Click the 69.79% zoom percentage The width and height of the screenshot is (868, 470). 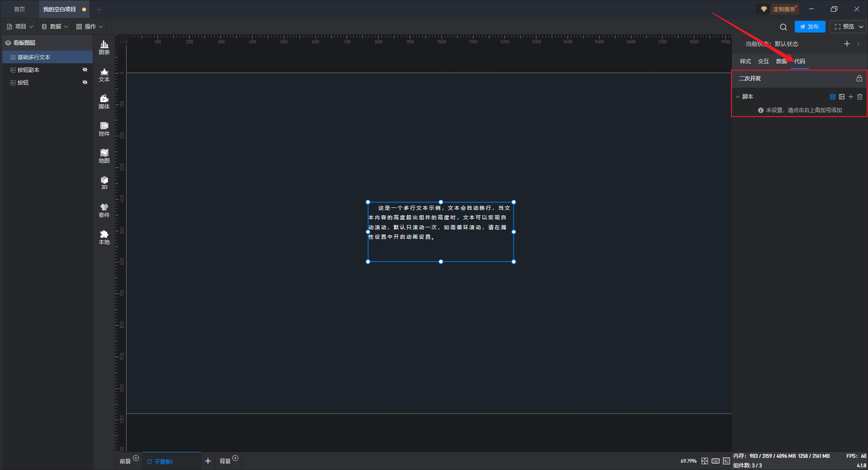pos(689,461)
